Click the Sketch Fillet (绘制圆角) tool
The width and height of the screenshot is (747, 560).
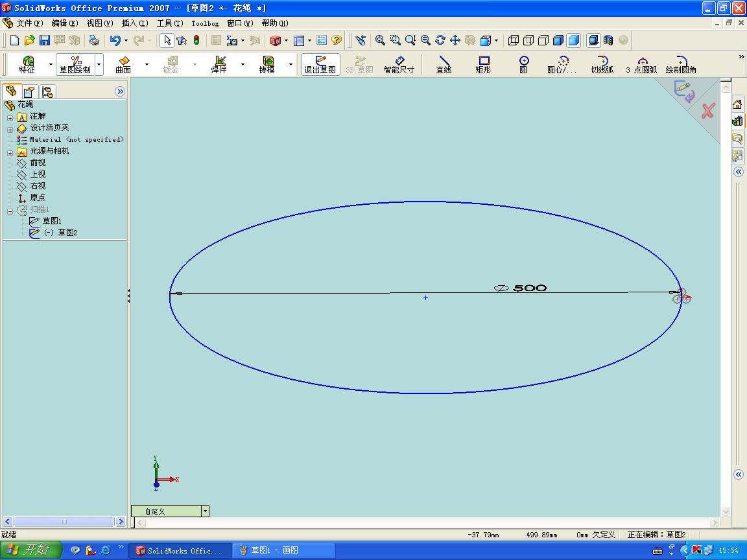coord(680,64)
